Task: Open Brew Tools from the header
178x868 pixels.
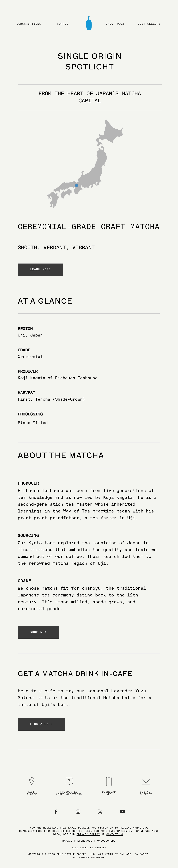Action: pyautogui.click(x=115, y=24)
